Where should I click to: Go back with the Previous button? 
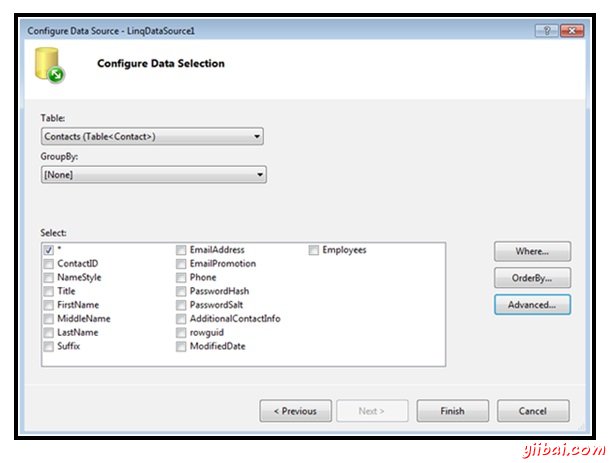click(x=296, y=411)
